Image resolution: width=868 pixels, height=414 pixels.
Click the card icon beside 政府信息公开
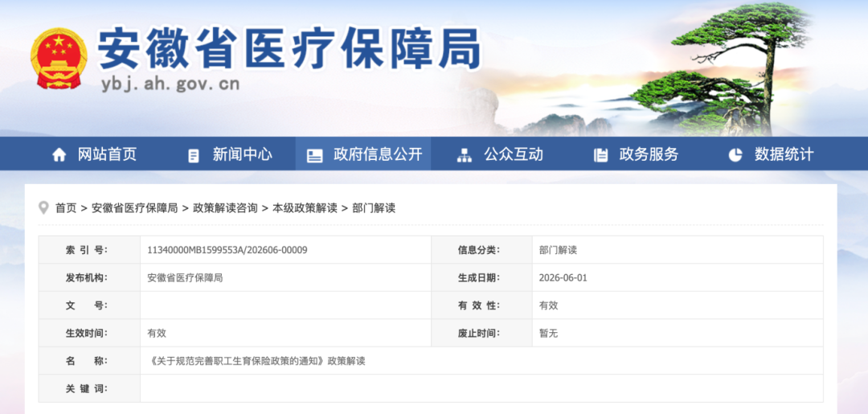[314, 155]
